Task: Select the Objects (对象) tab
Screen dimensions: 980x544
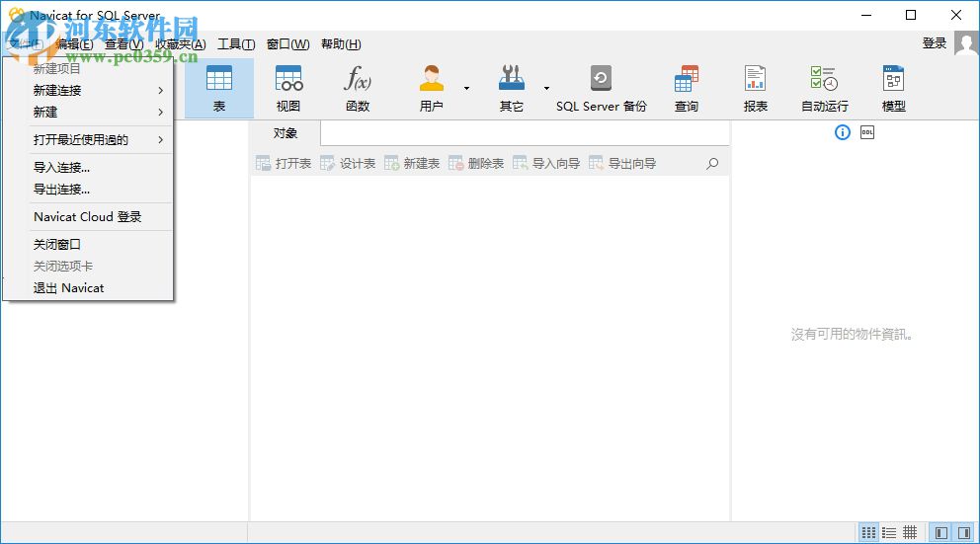Action: (x=285, y=133)
